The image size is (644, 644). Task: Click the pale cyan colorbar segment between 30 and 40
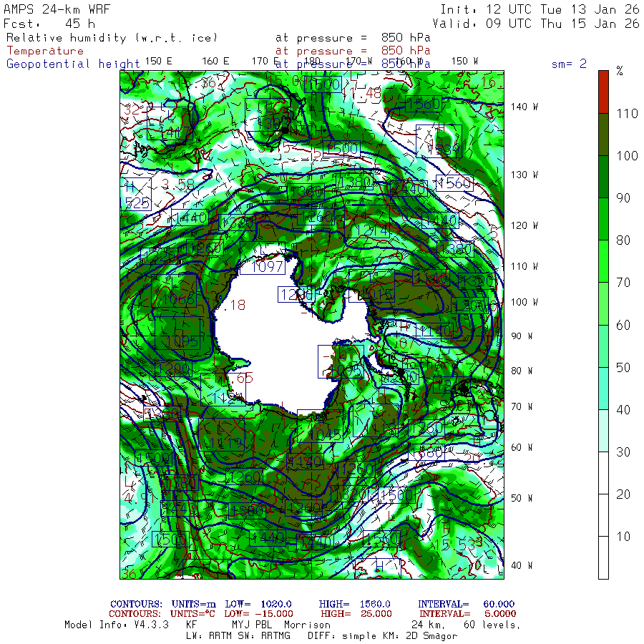click(x=603, y=431)
